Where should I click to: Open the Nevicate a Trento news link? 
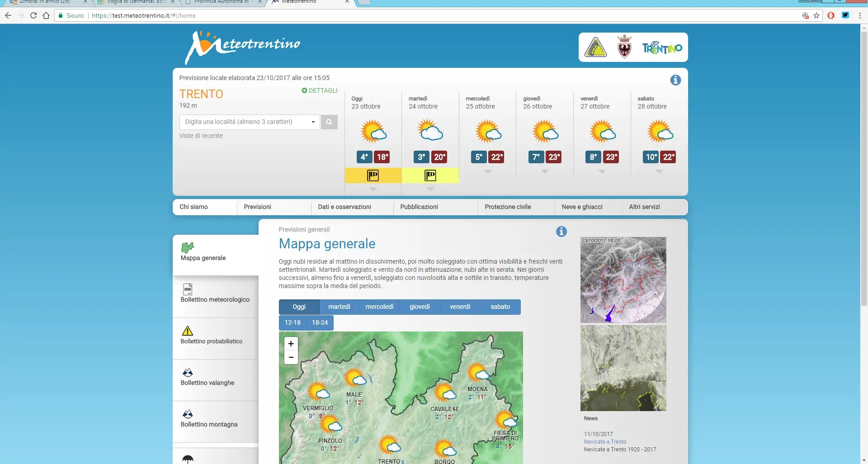[605, 442]
